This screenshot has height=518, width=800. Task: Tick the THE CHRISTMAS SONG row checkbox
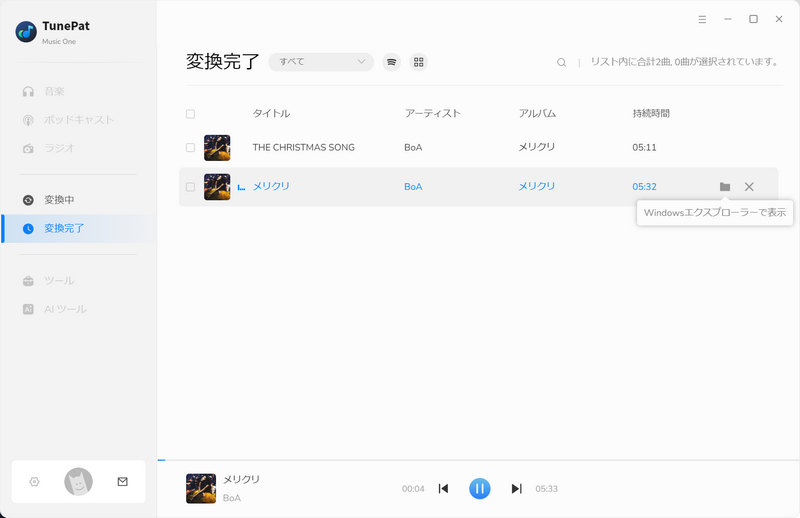(x=190, y=147)
